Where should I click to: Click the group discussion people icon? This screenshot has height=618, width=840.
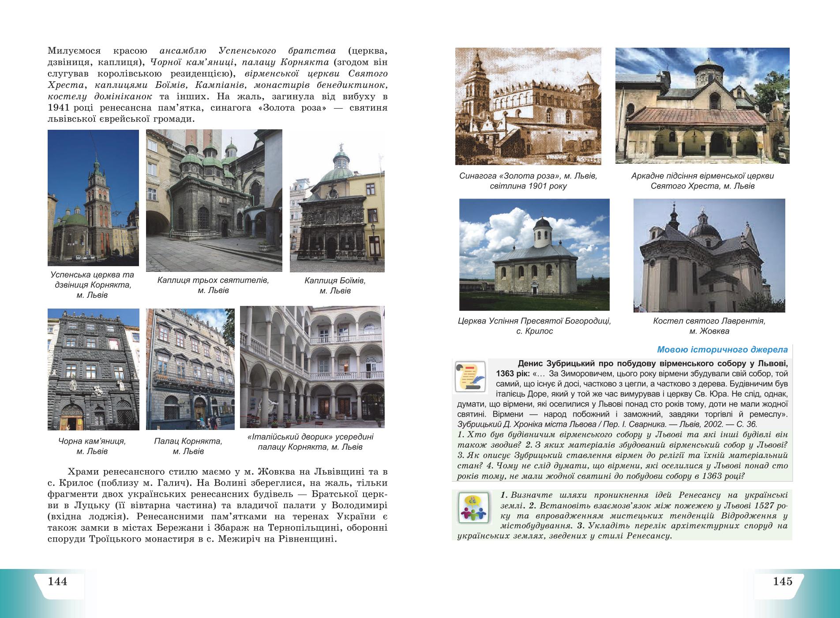tap(473, 509)
